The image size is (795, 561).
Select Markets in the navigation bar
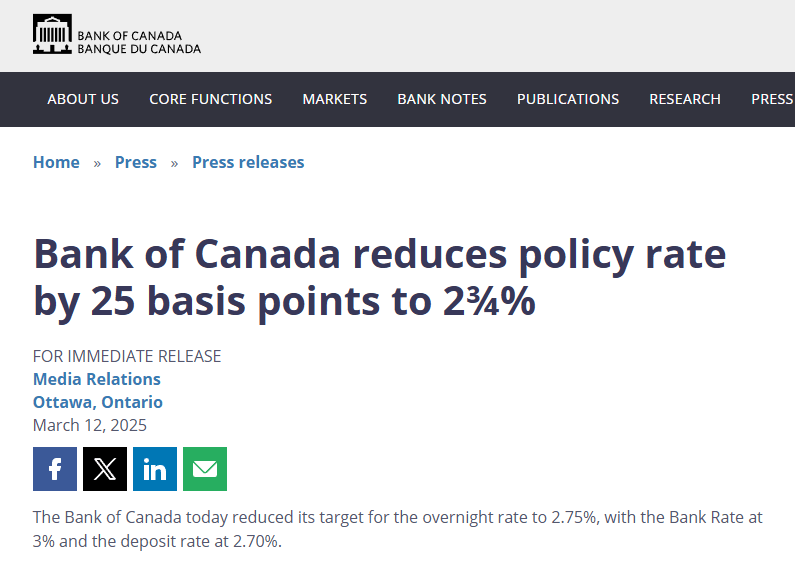pyautogui.click(x=335, y=99)
